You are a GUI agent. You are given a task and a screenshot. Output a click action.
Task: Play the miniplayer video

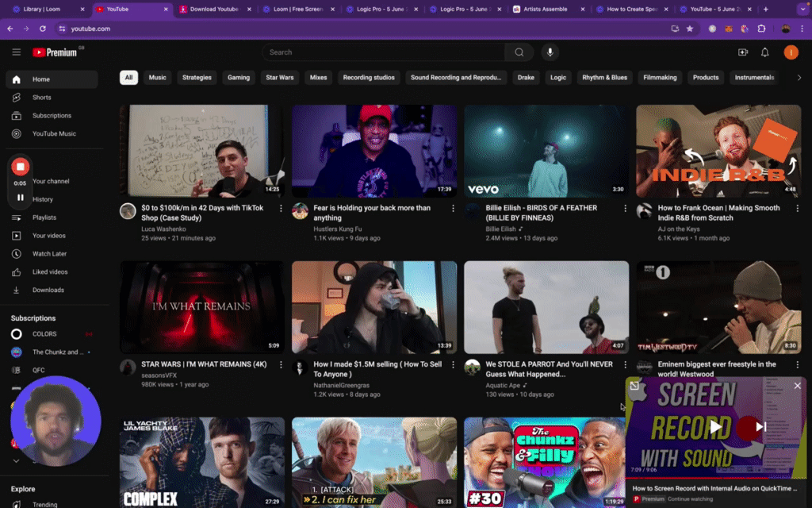click(x=715, y=427)
